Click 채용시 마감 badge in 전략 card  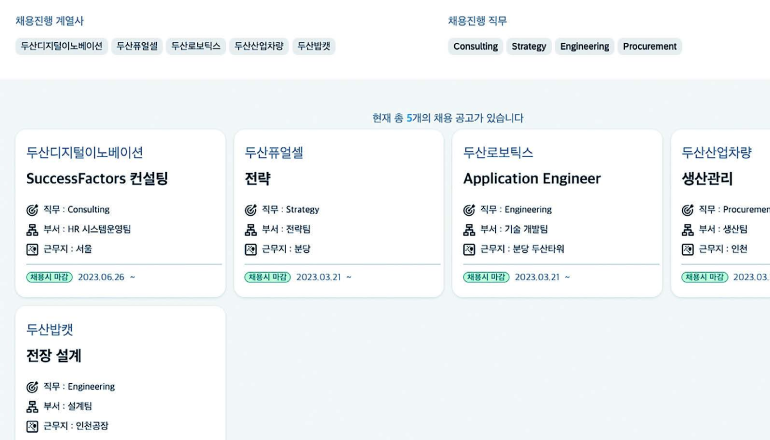[268, 277]
